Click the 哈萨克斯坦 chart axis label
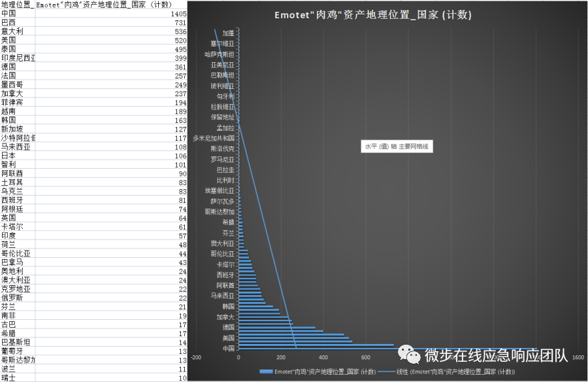The width and height of the screenshot is (588, 382). point(220,54)
